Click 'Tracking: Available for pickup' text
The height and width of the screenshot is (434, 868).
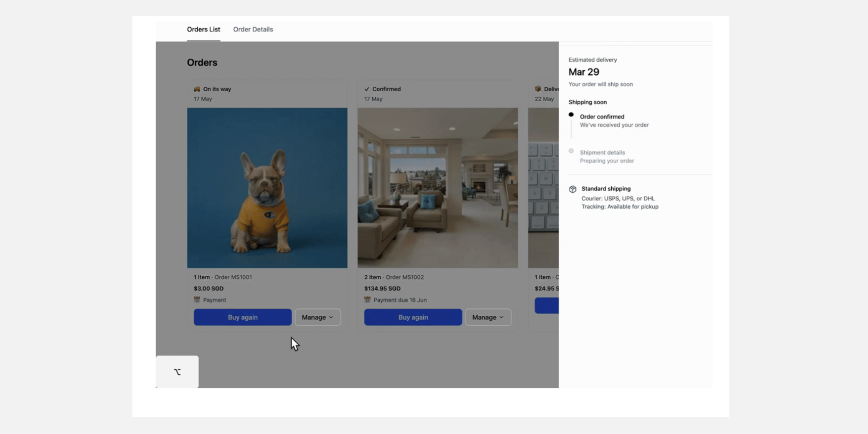[620, 207]
